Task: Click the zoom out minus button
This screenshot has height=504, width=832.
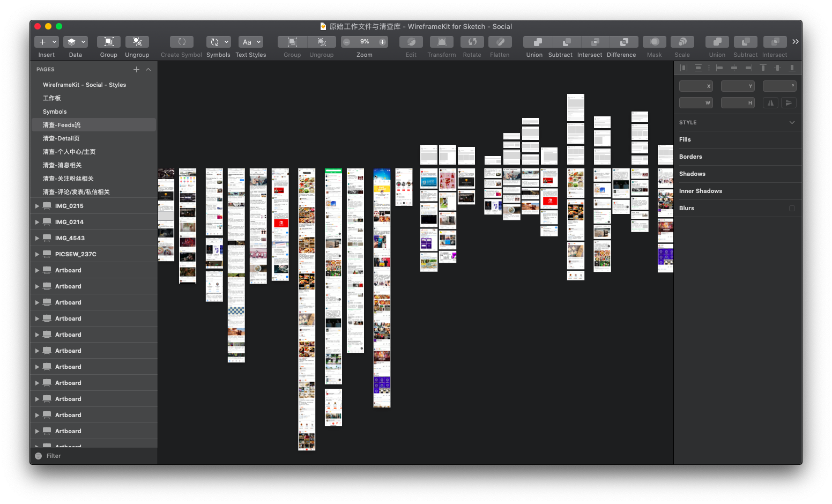Action: 346,42
